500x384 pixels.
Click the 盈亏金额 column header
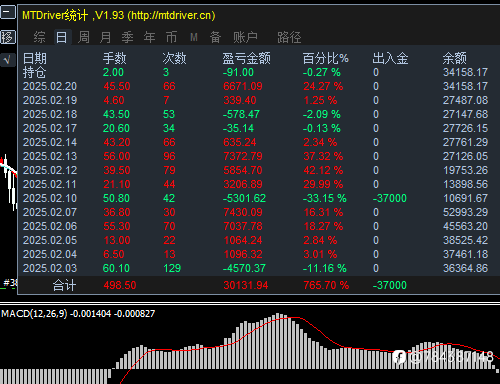pos(247,59)
